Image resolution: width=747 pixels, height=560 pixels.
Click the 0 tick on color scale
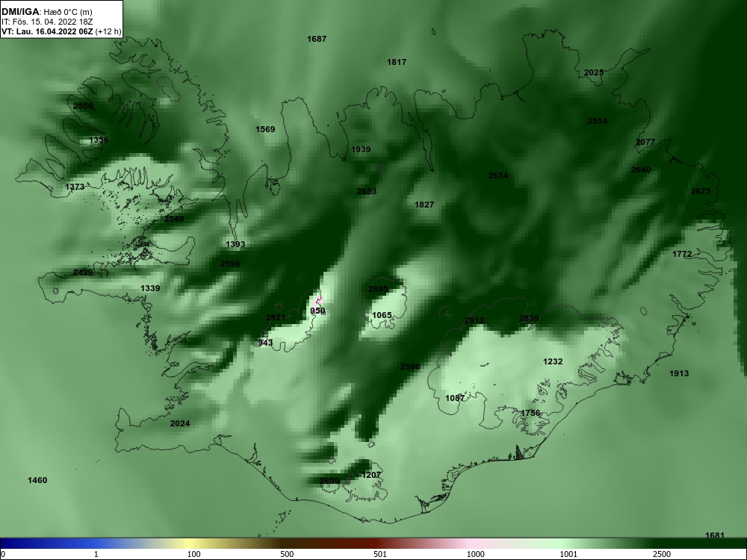[x=3, y=554]
